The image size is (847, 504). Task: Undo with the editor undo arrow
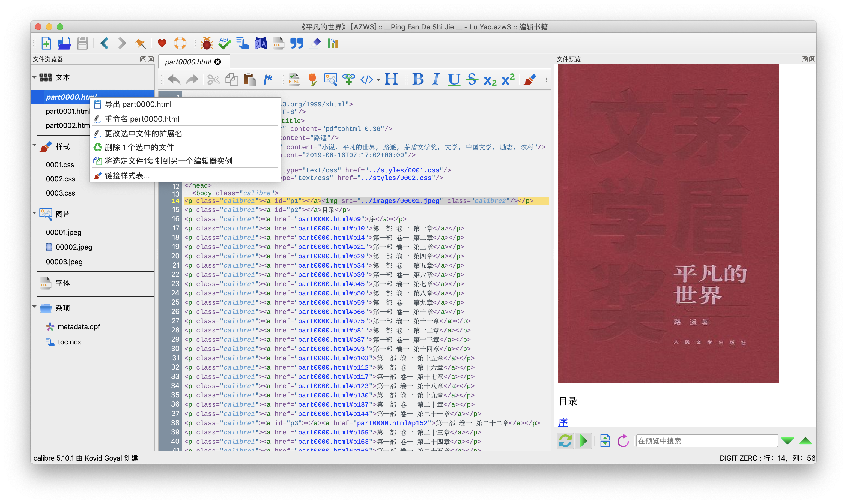click(174, 80)
